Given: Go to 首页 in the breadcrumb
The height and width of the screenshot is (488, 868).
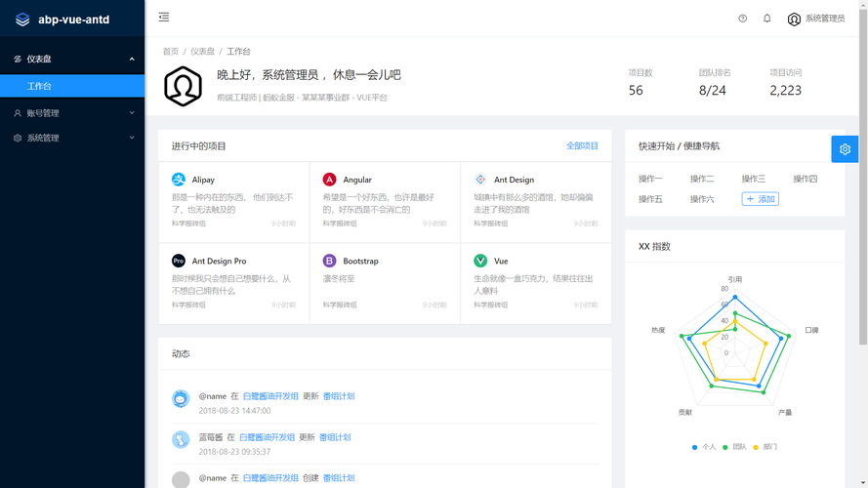Looking at the screenshot, I should click(171, 52).
